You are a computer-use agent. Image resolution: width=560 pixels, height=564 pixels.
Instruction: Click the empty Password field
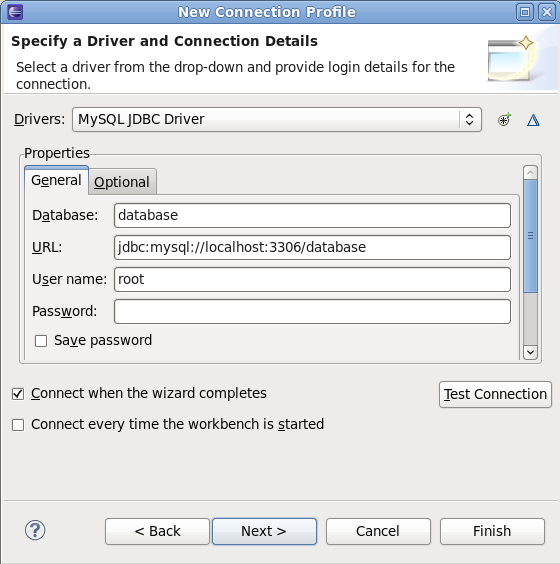coord(312,311)
